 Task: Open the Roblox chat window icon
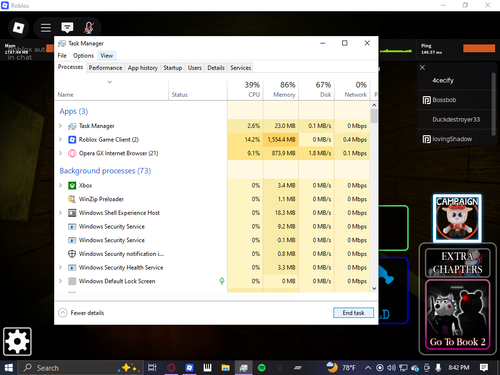click(x=67, y=28)
